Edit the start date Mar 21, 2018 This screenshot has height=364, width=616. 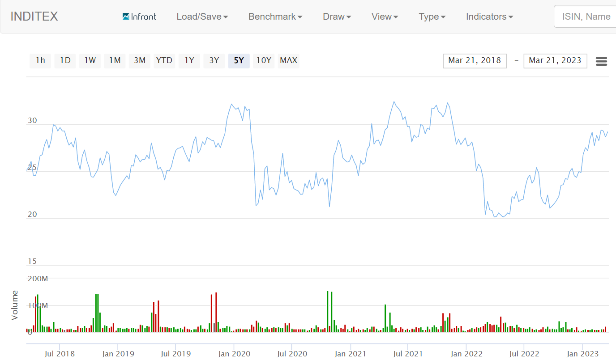click(475, 61)
